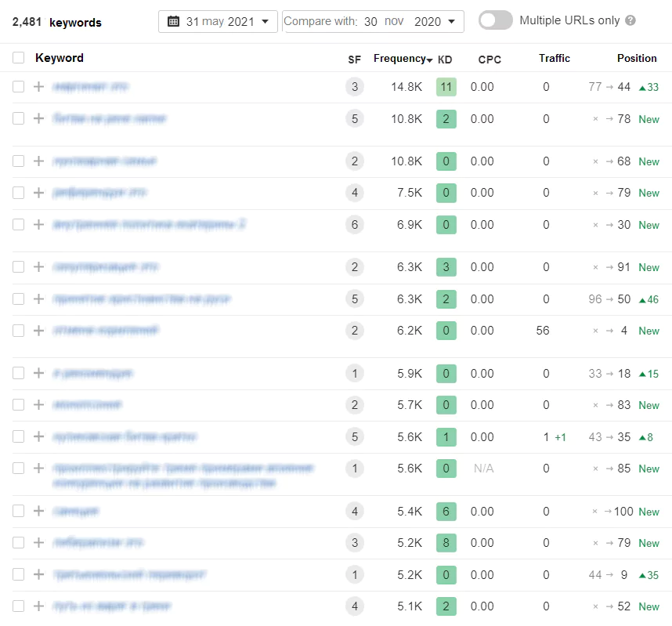Check the select-all checkbox beside the Keyword header
Viewport: 672px width, 626px height.
click(18, 58)
